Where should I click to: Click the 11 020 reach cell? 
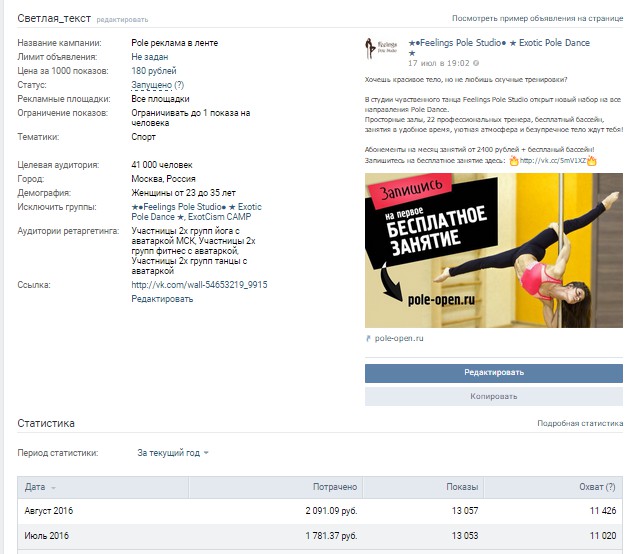(x=603, y=536)
